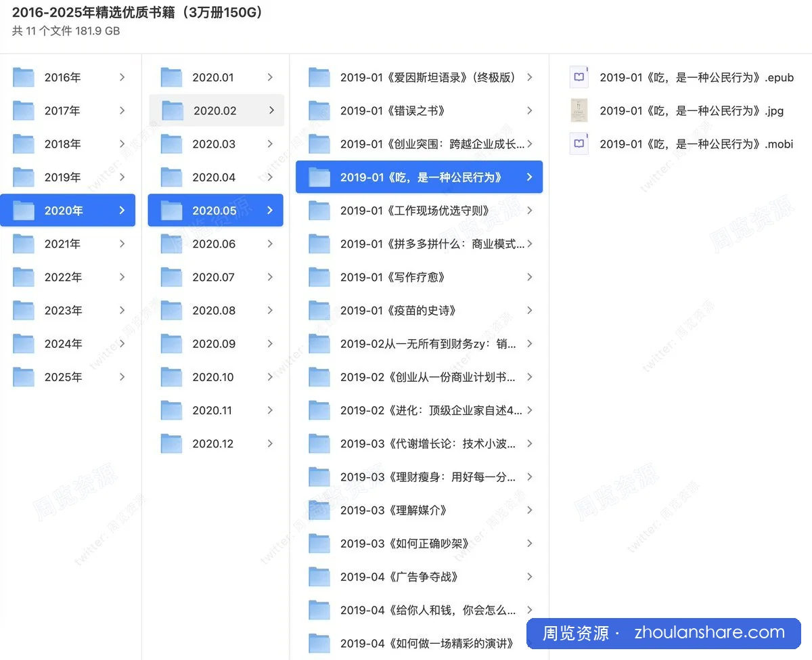Click the 2020.08 folder name

[x=214, y=310]
